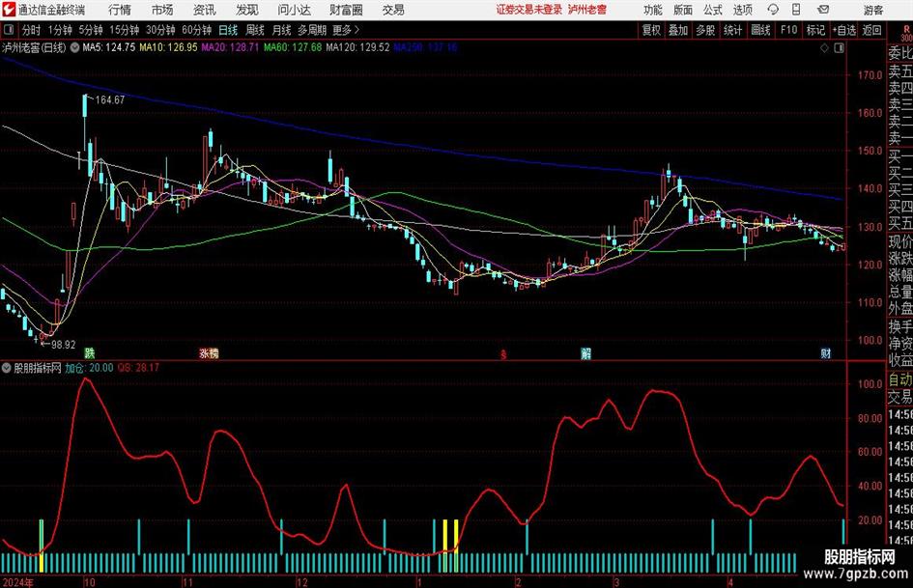Click the 复权 toolbar button
The image size is (913, 588).
[651, 30]
